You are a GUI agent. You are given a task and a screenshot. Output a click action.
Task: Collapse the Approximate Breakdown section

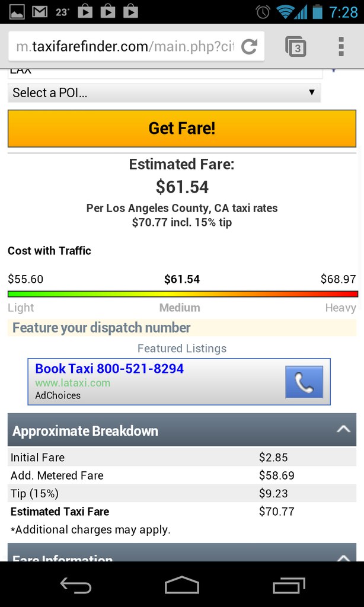tap(343, 429)
